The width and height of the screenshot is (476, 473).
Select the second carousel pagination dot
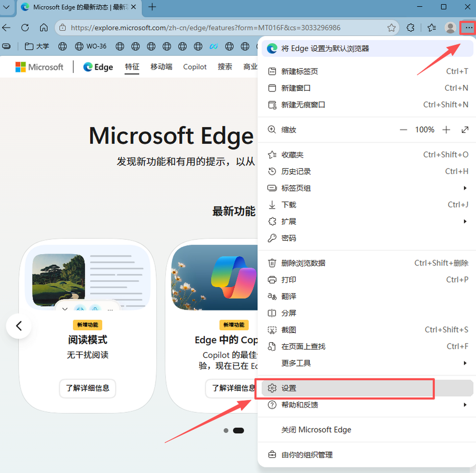pyautogui.click(x=238, y=431)
